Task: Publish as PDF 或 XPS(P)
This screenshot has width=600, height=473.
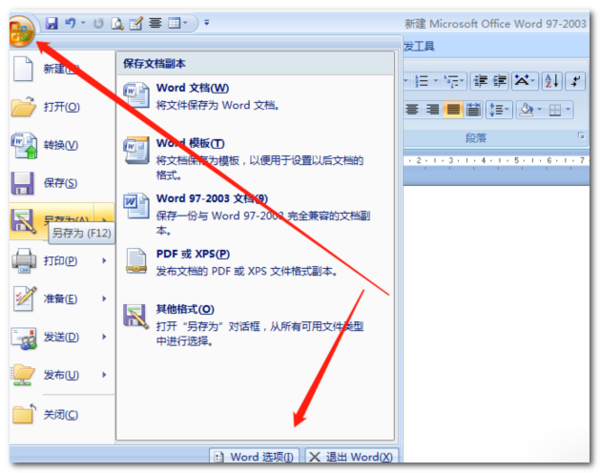Action: tap(255, 263)
